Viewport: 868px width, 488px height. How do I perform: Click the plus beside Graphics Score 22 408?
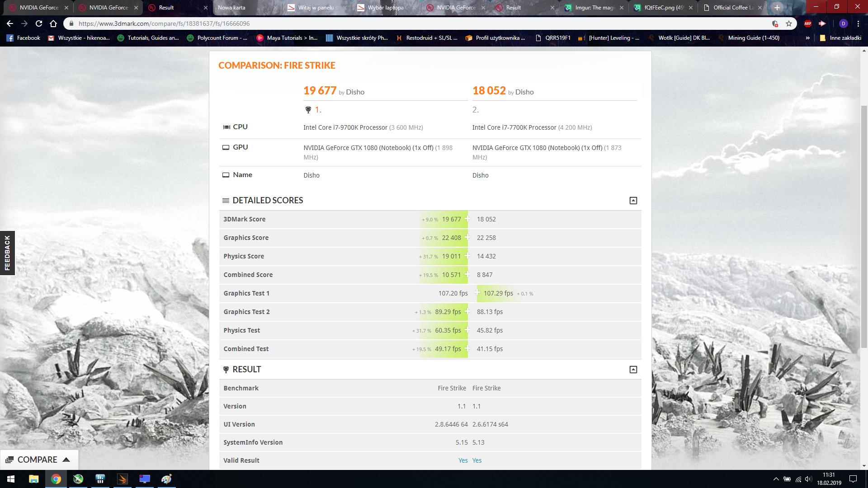[x=467, y=237]
